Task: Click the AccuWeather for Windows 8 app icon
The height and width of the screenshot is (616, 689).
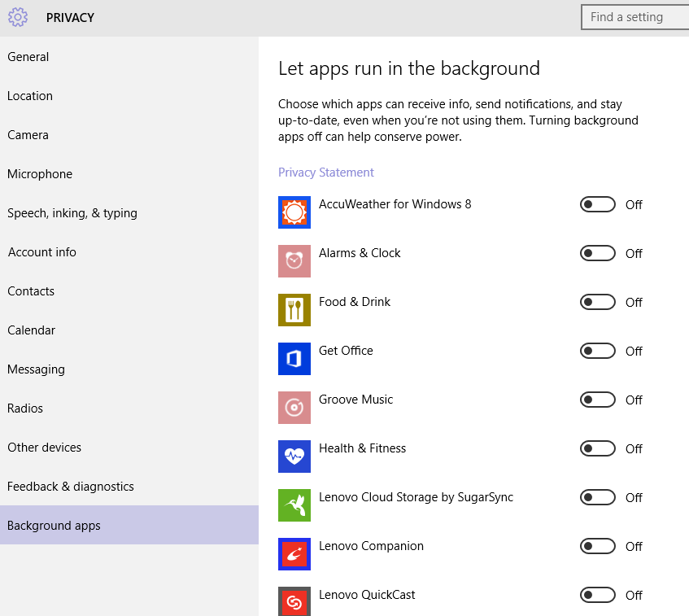Action: 294,212
